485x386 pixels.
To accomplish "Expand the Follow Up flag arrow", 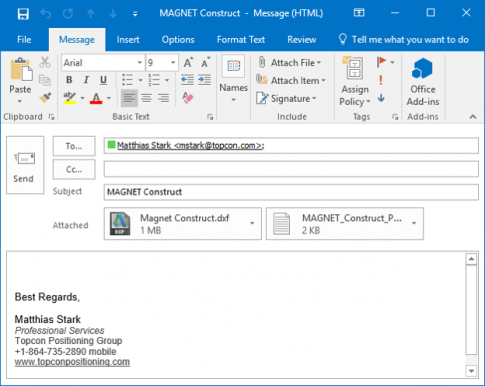I will pyautogui.click(x=393, y=62).
